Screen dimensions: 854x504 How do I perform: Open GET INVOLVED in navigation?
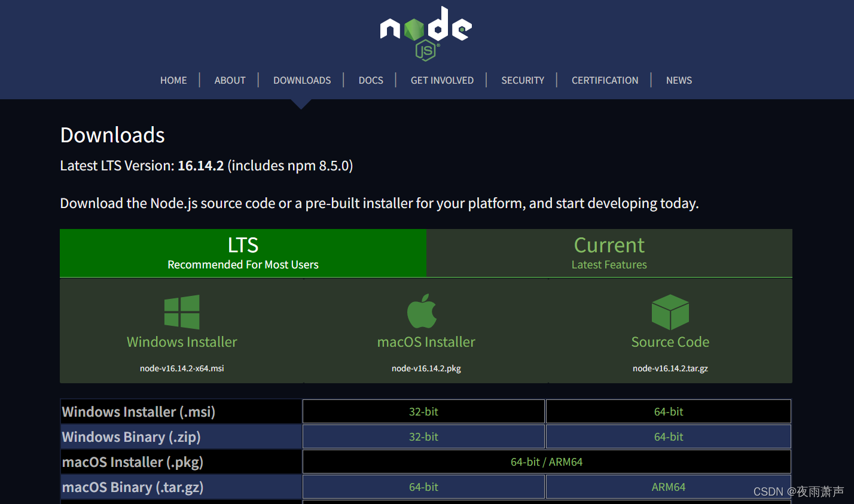tap(442, 80)
